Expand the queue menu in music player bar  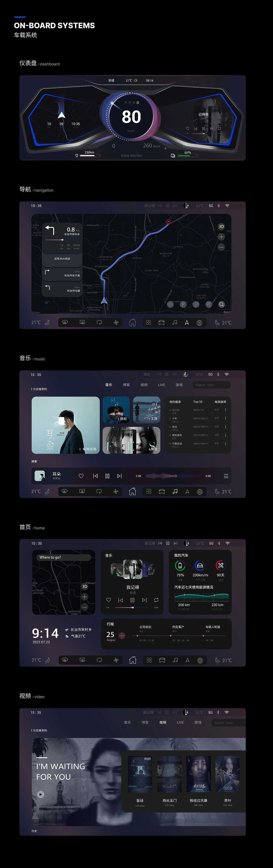(226, 476)
